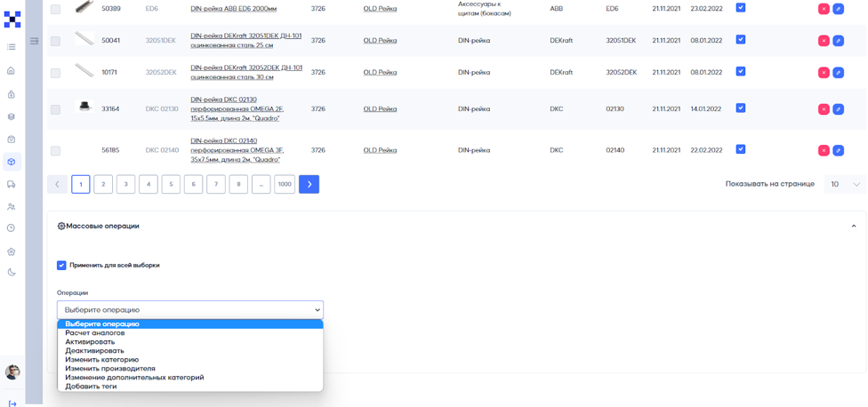Screen dimensions: 868x407
Task: Toggle dark mode moon icon
Action: tap(11, 273)
